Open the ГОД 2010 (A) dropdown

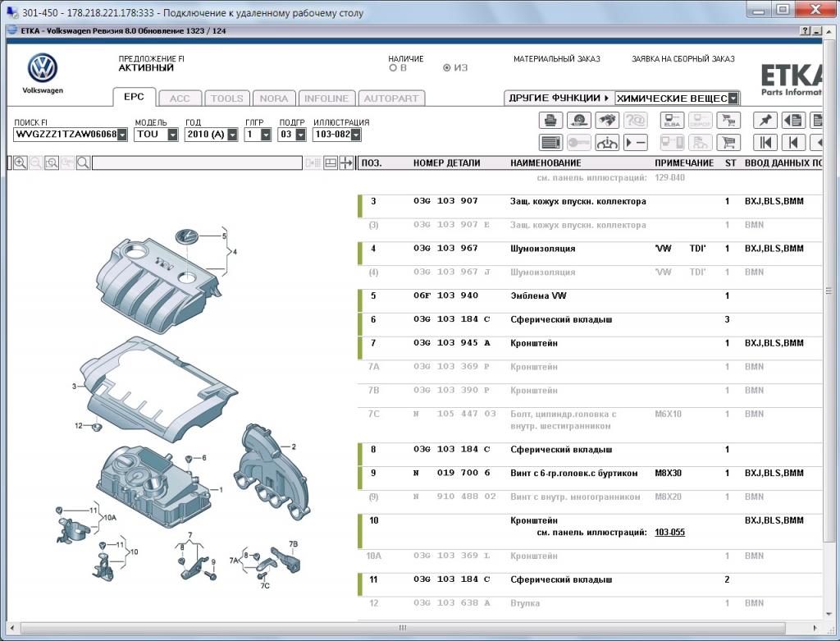point(232,135)
